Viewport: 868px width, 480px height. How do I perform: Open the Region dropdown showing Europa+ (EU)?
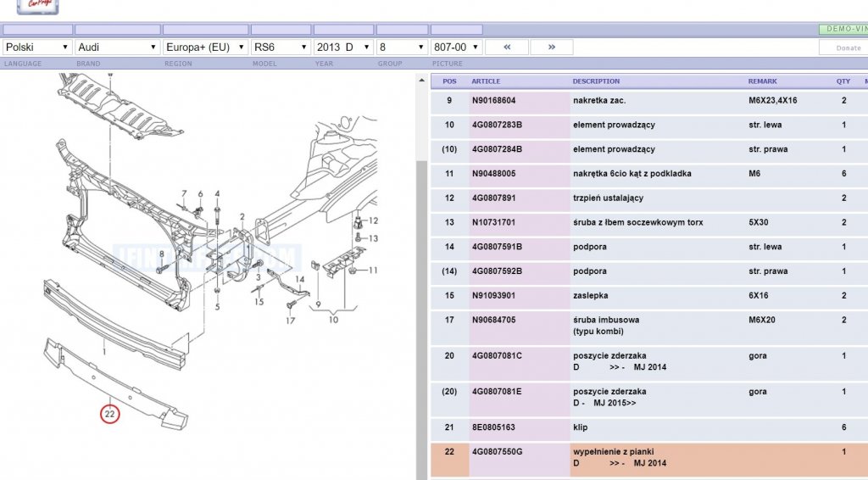tap(205, 47)
